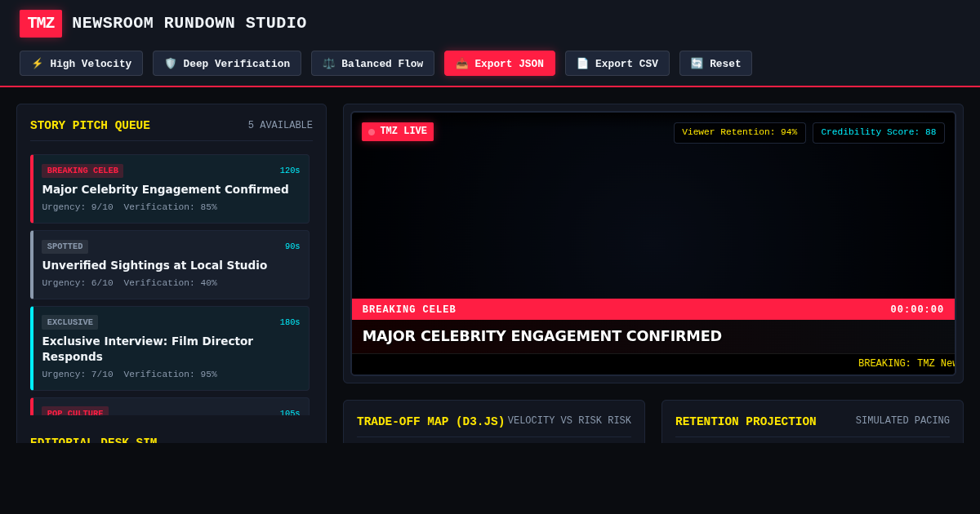Select Major Celebrity Engagement Confirmed story card
Image resolution: width=980 pixels, height=514 pixels.
point(170,189)
